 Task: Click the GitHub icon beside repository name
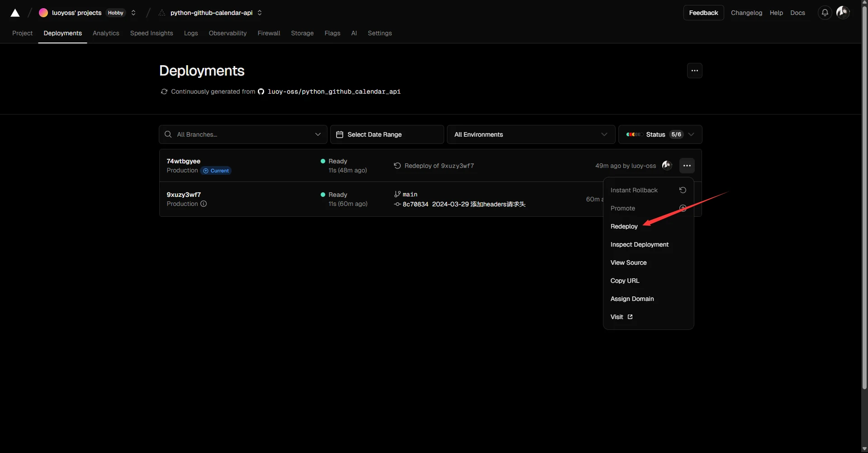coord(261,91)
